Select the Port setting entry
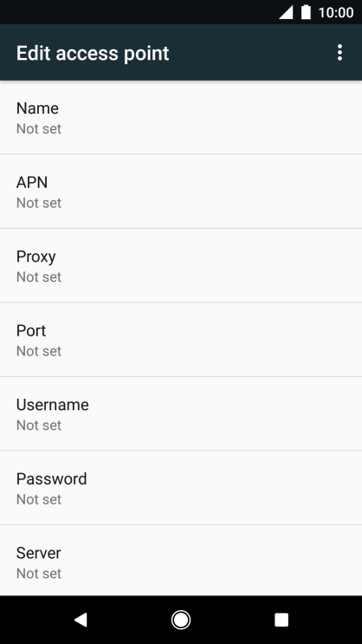 [x=181, y=340]
